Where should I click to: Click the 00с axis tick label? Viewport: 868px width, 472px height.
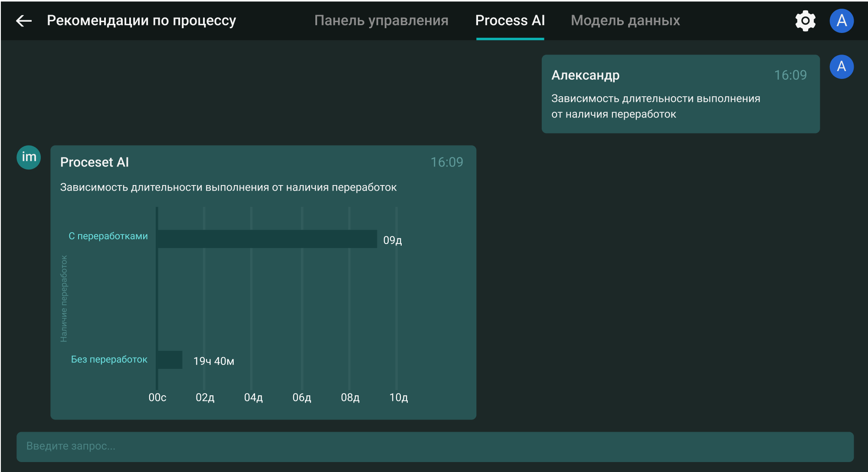tap(157, 397)
